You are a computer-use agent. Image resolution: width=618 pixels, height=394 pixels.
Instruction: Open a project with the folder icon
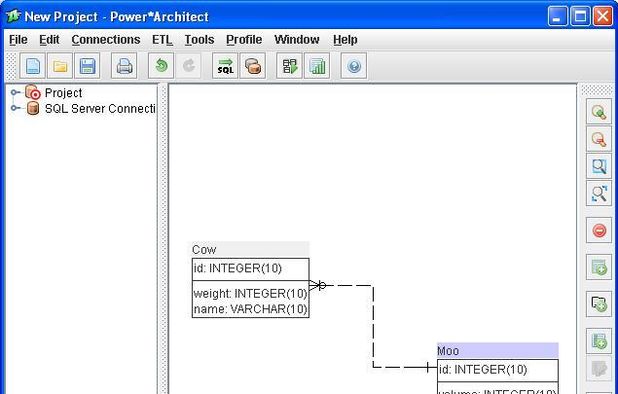pos(60,66)
